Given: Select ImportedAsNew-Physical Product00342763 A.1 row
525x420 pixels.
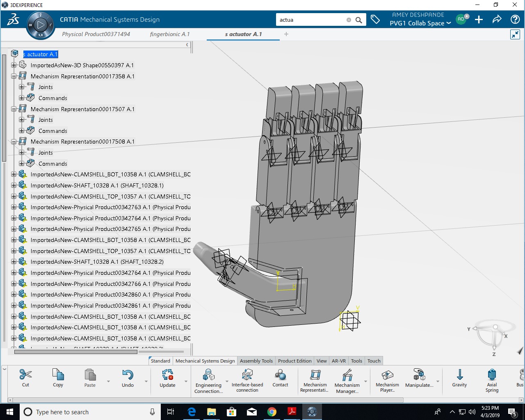Looking at the screenshot, I should 110,207.
